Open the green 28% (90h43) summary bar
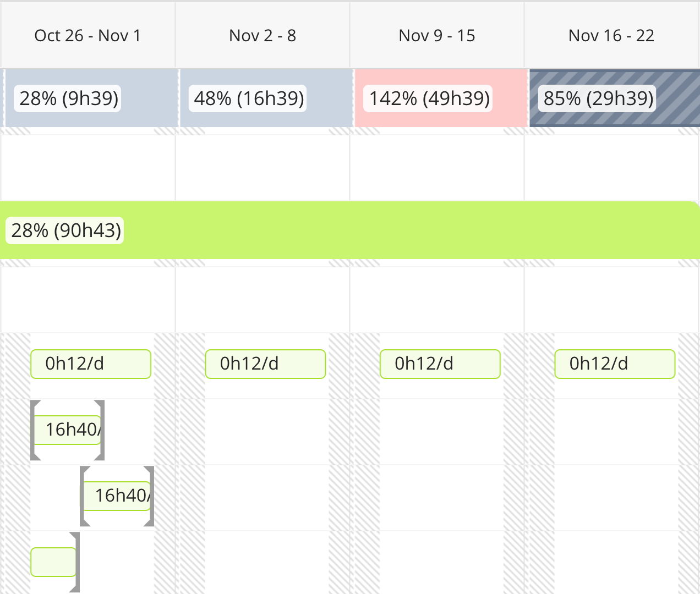The height and width of the screenshot is (594, 700). click(350, 230)
